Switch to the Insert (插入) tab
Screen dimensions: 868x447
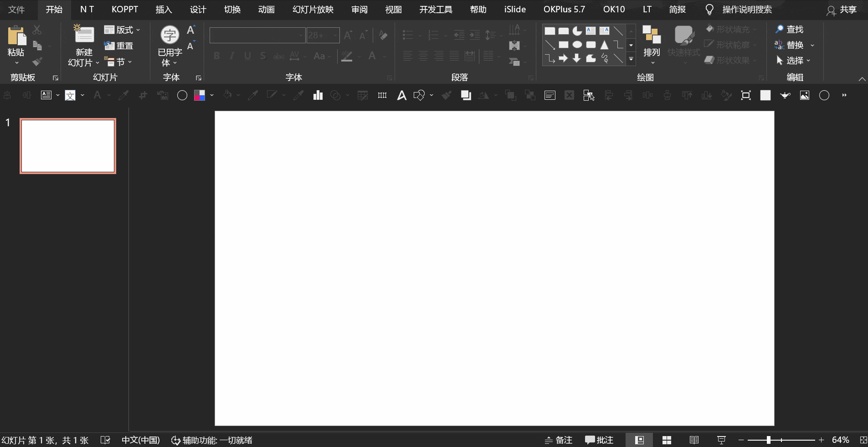point(164,10)
